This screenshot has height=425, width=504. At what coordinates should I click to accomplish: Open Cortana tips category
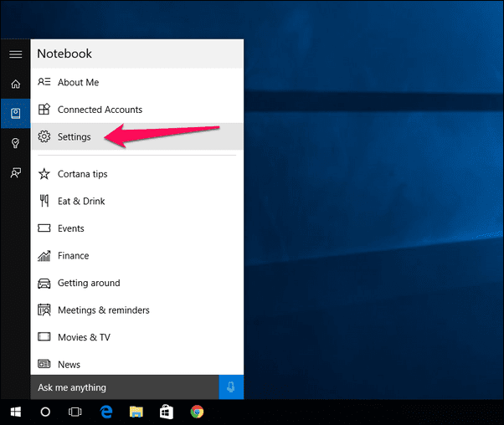click(x=137, y=174)
